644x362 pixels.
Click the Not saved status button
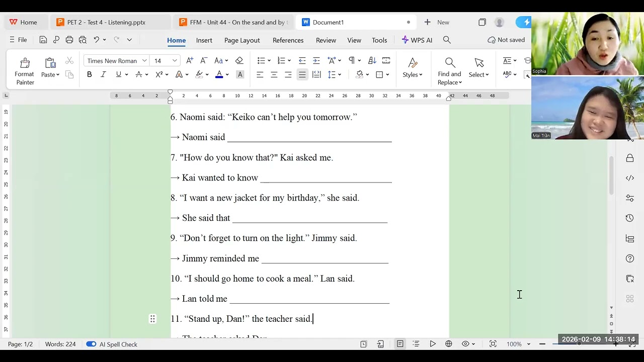coord(506,40)
